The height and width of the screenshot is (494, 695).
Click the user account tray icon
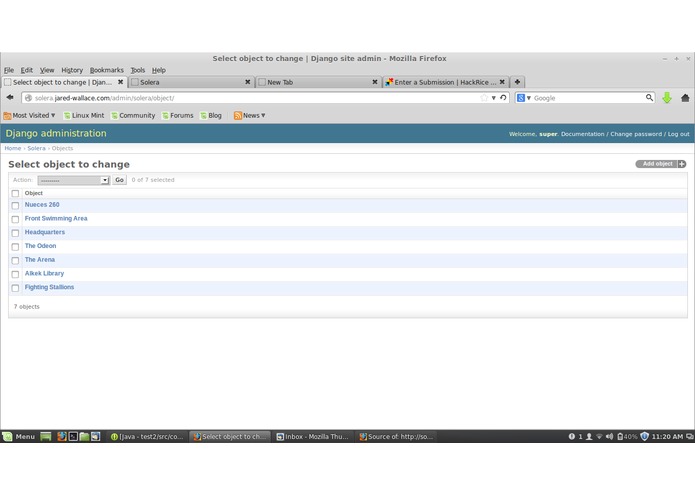pos(589,436)
